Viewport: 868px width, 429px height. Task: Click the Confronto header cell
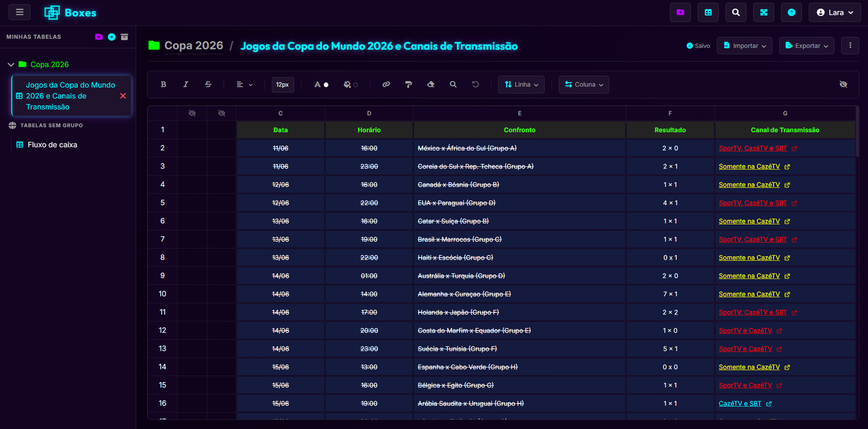pos(520,130)
